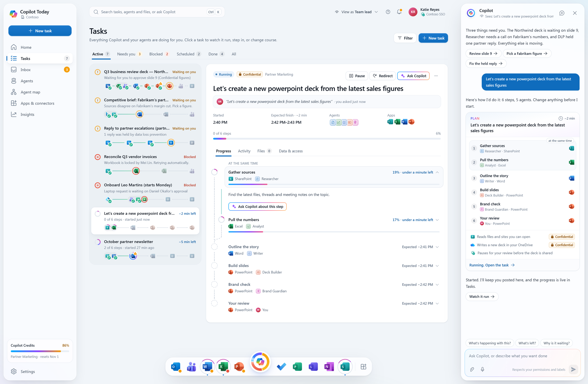Open the help question mark icon
Image resolution: width=588 pixels, height=384 pixels.
pos(388,12)
